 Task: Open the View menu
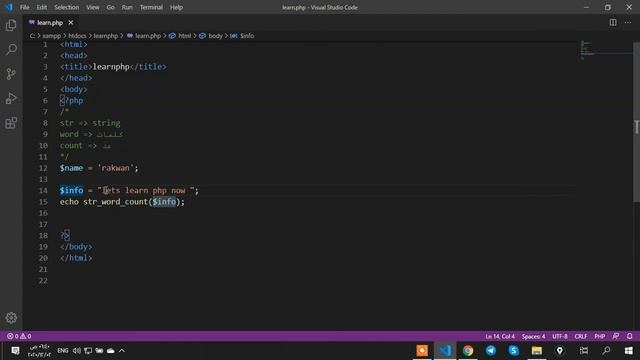point(93,7)
